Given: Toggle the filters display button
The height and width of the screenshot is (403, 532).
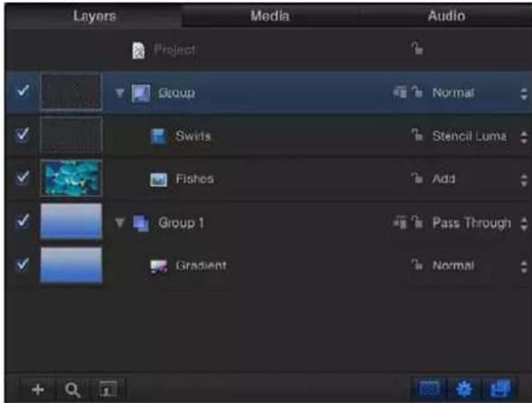Looking at the screenshot, I should (499, 389).
